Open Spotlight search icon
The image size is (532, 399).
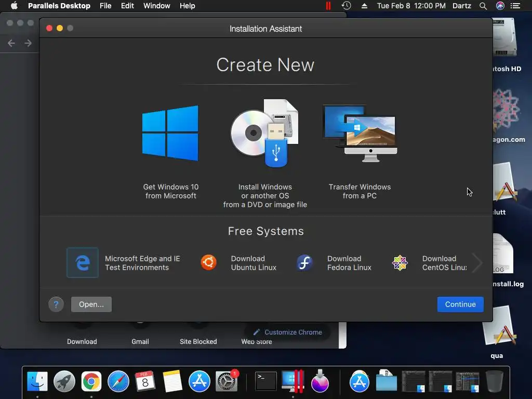(x=483, y=6)
